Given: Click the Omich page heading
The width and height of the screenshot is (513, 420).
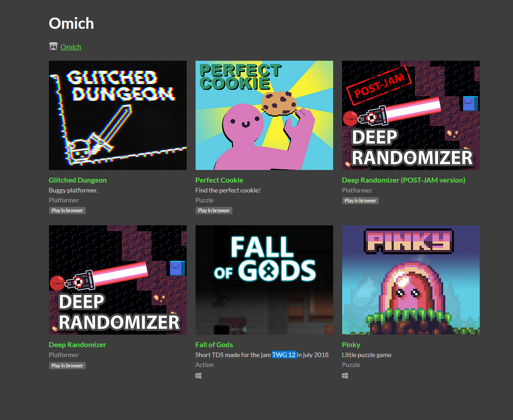Looking at the screenshot, I should pyautogui.click(x=71, y=23).
